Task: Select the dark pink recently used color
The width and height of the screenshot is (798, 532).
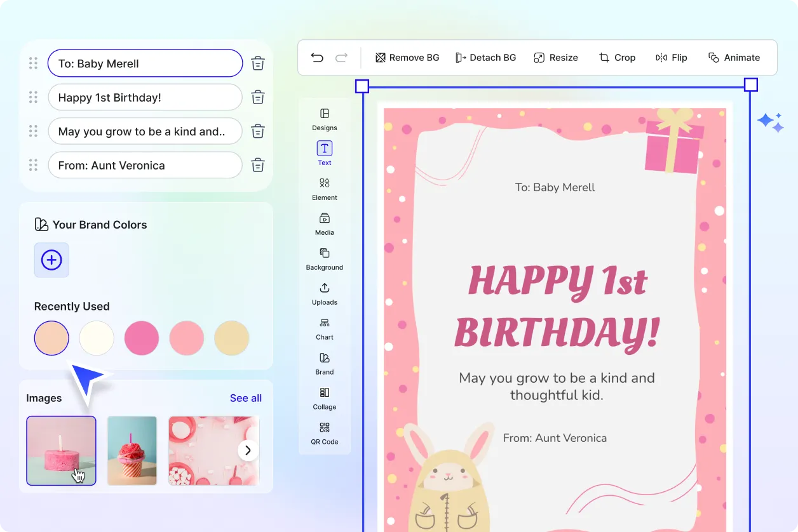Action: click(x=141, y=338)
